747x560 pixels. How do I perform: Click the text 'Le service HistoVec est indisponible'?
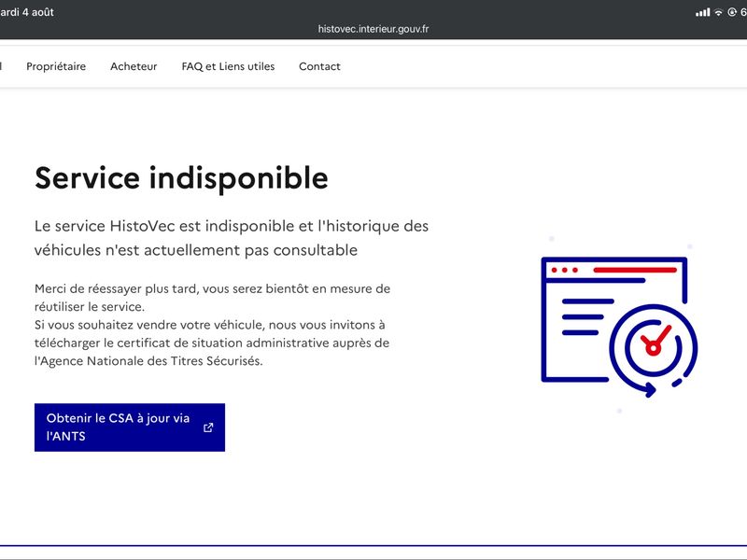coord(164,226)
